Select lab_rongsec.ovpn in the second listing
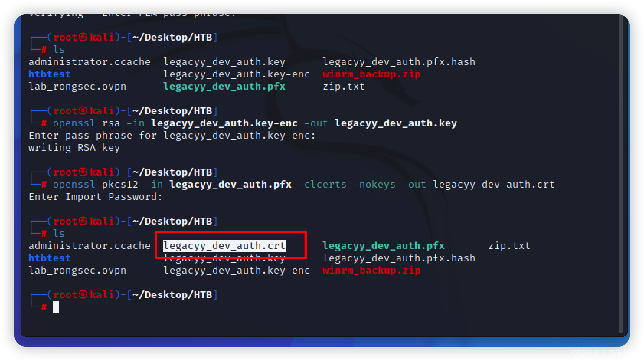Screen dimensions: 644x361 click(77, 270)
